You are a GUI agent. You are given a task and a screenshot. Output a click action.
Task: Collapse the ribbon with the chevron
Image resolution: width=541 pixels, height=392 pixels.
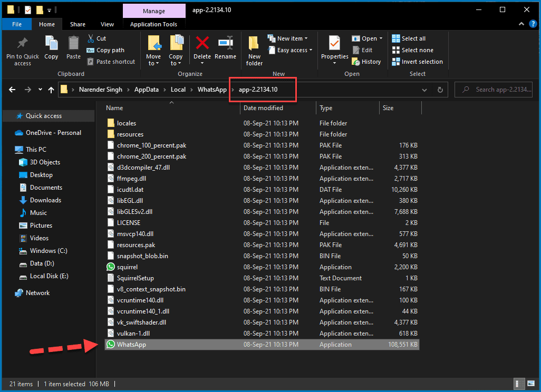click(521, 24)
